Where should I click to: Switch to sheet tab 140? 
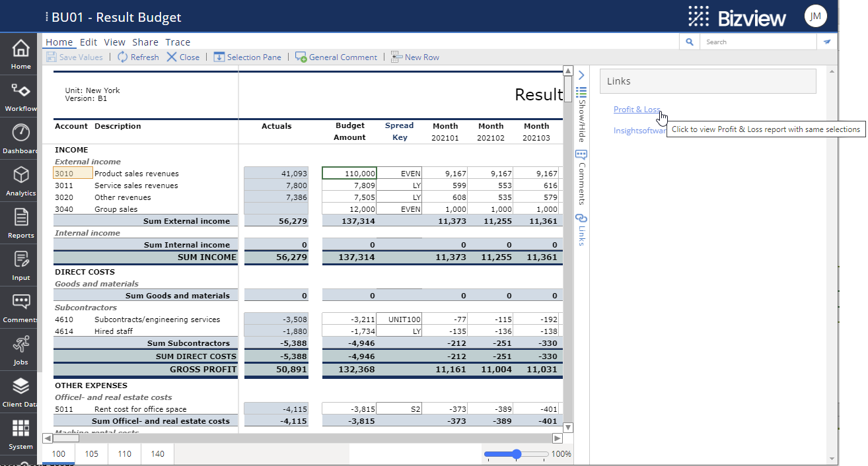[x=157, y=453]
